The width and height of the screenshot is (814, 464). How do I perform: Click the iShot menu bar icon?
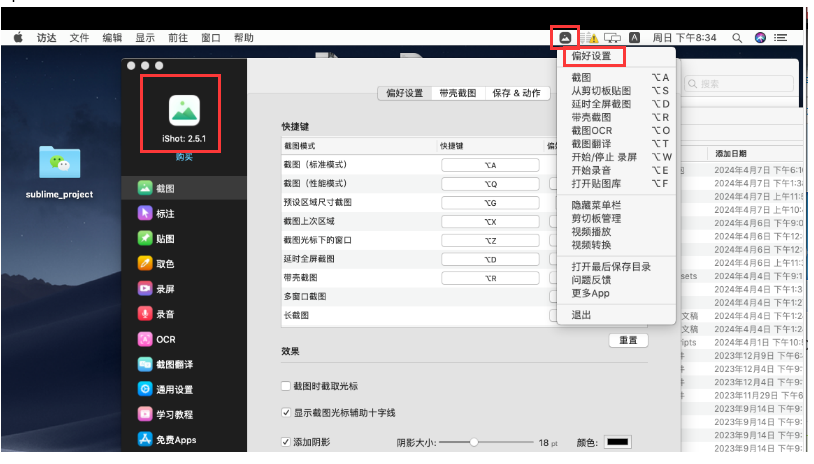(x=565, y=37)
